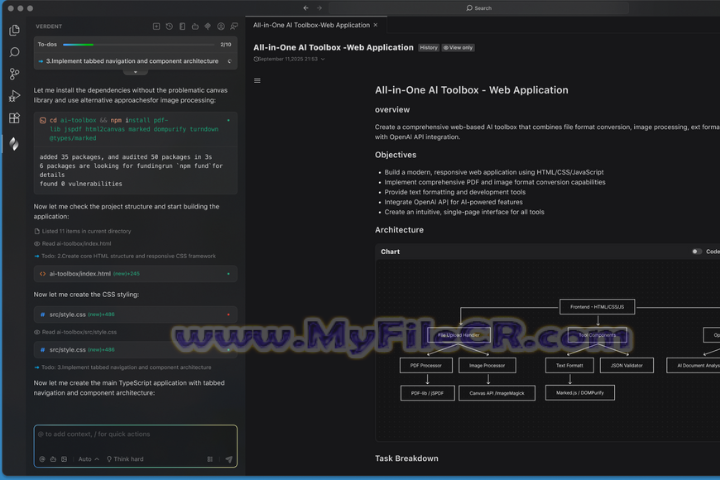Click the agent robot icon in Verdent header

click(x=195, y=27)
